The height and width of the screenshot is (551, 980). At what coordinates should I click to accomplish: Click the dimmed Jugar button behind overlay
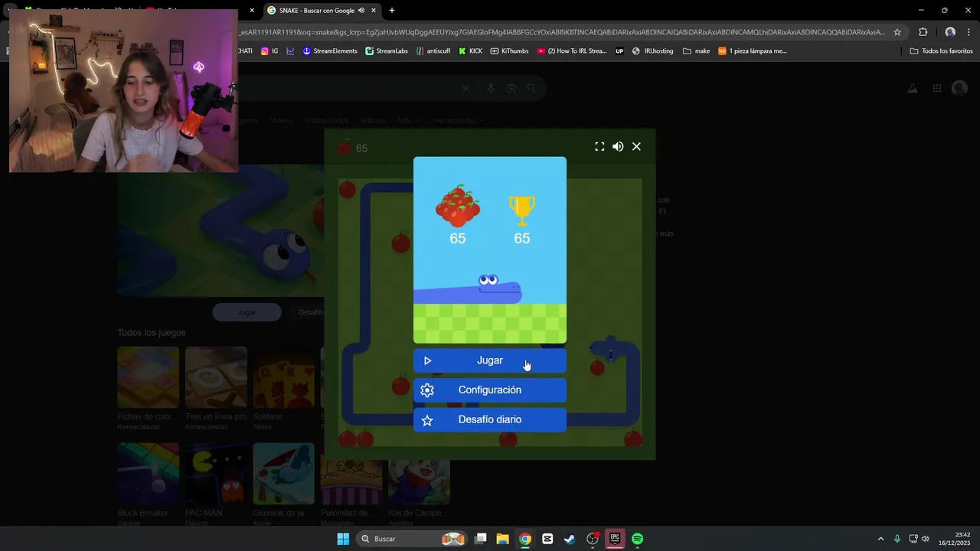(x=247, y=312)
